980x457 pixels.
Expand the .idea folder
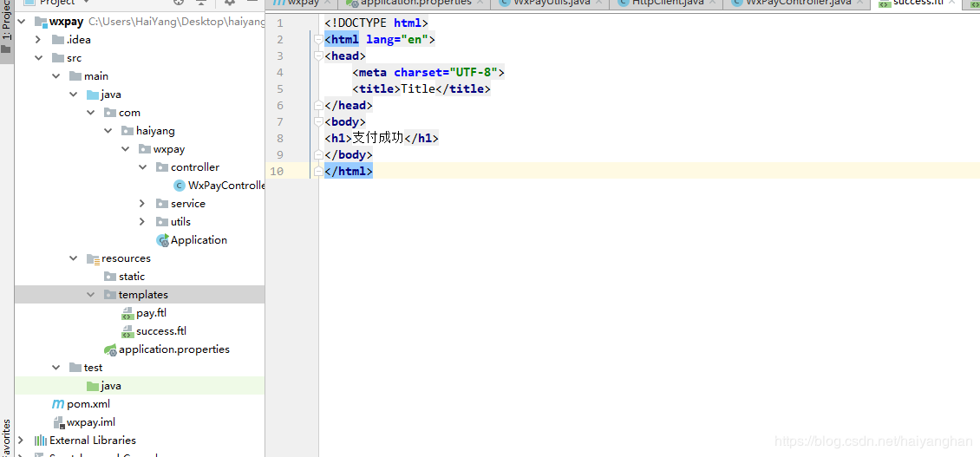(38, 40)
